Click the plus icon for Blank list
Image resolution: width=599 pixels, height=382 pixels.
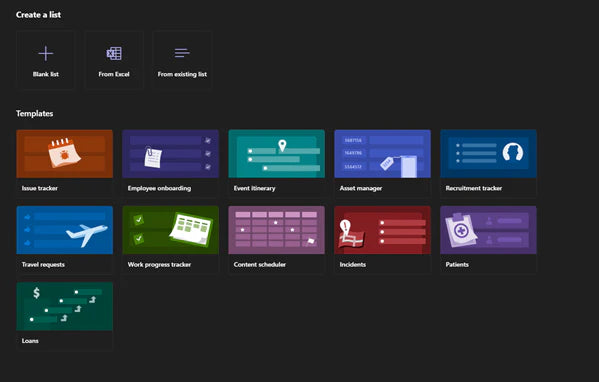[46, 53]
